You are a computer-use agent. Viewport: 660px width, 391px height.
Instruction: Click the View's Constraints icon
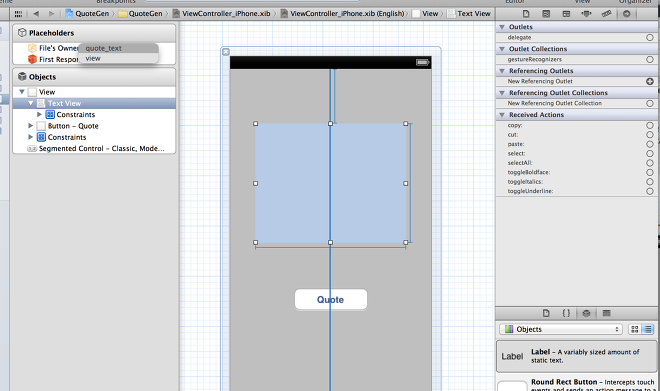[x=41, y=137]
